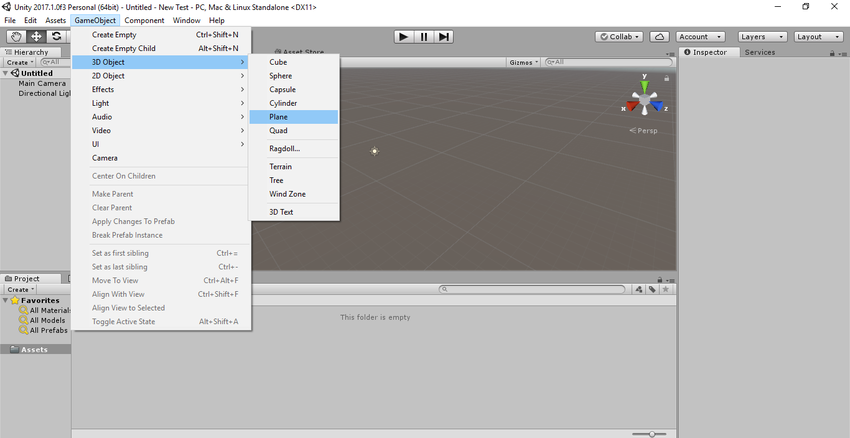Open the Help menu
The height and width of the screenshot is (438, 850).
(216, 20)
